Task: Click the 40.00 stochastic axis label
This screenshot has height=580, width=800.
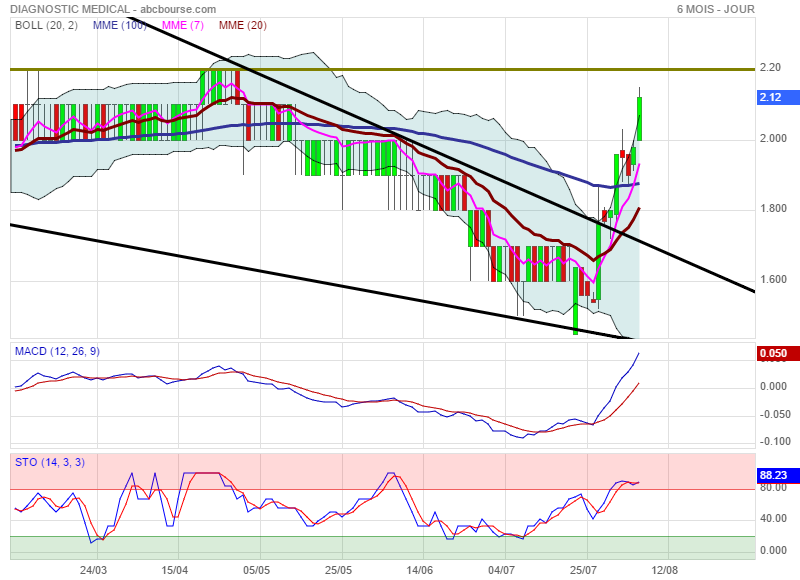Action: pyautogui.click(x=773, y=518)
